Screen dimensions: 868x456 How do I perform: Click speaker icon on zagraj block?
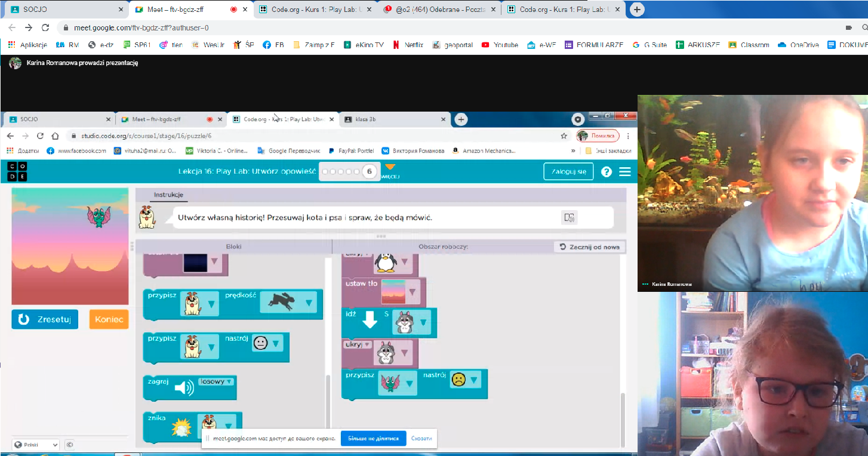coord(184,389)
